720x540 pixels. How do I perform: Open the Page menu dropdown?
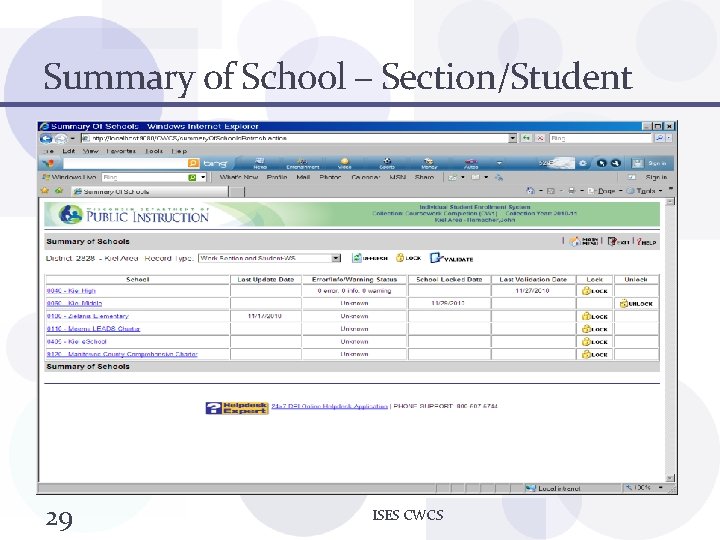[606, 191]
